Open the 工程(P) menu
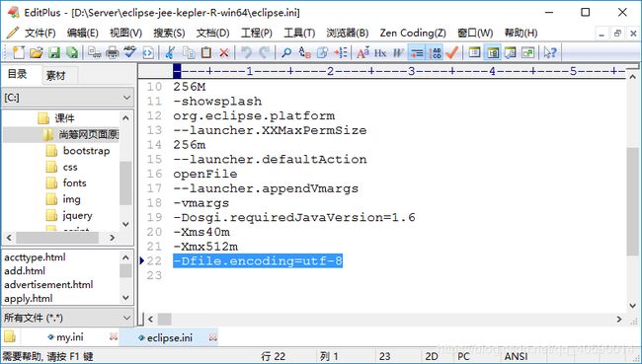Viewport: 642px width, 364px height. (257, 33)
